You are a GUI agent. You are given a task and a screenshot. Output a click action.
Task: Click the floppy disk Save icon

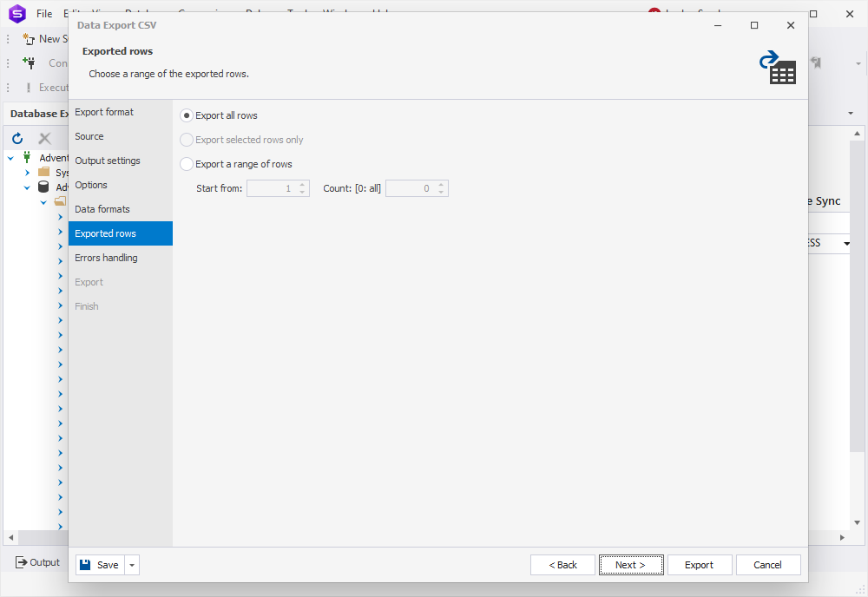(85, 565)
